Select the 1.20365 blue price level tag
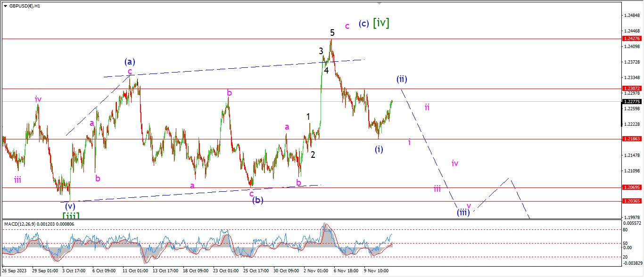This screenshot has width=644, height=277. pos(631,201)
